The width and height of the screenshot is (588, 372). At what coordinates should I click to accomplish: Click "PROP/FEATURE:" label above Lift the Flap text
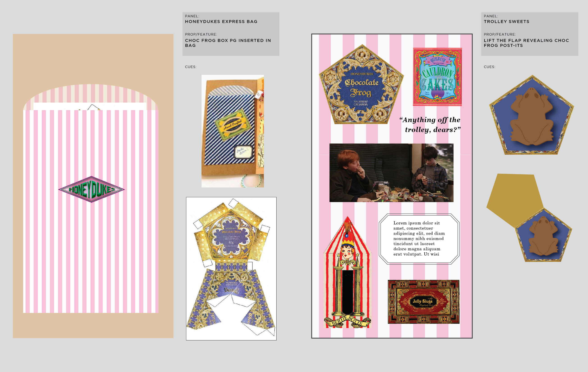pos(500,34)
